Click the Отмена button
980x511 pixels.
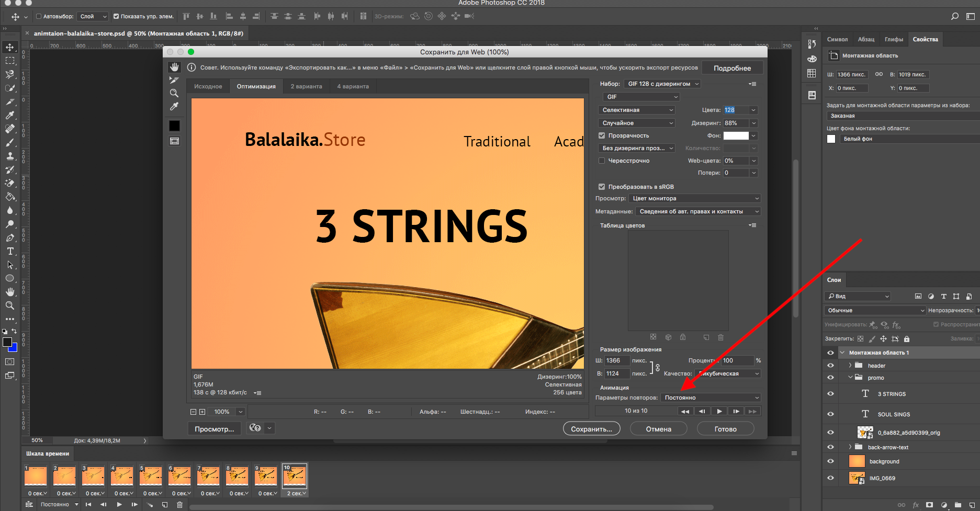658,429
